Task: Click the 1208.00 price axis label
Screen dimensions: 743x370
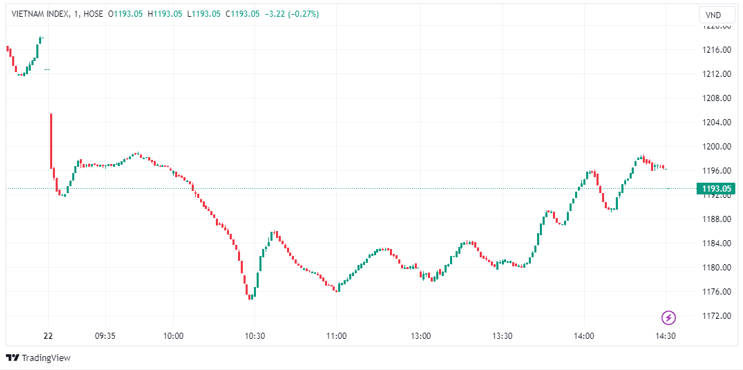Action: (x=716, y=98)
